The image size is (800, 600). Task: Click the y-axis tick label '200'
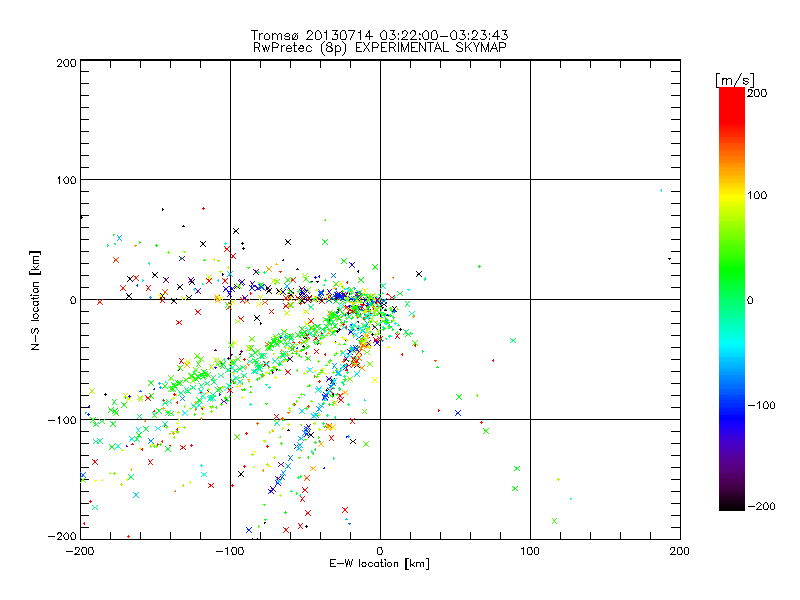[x=66, y=63]
